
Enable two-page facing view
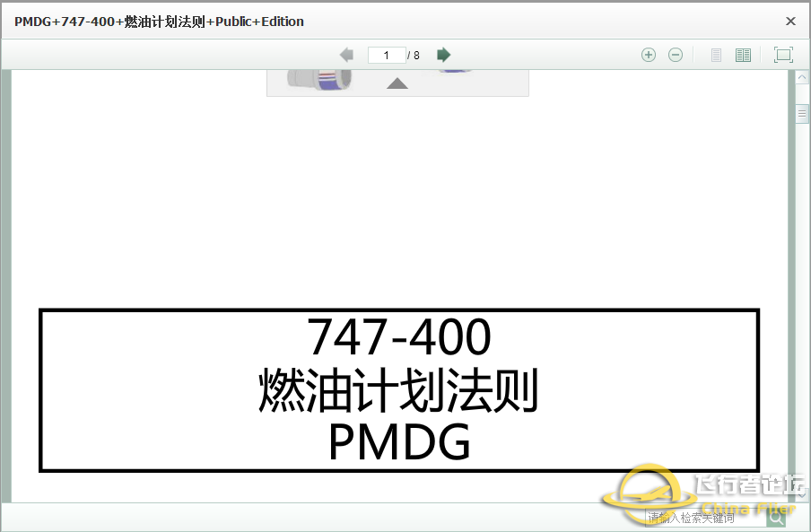click(x=743, y=55)
